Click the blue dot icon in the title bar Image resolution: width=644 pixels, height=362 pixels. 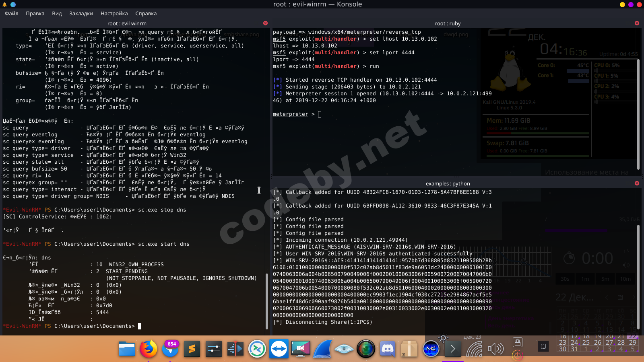point(13,4)
